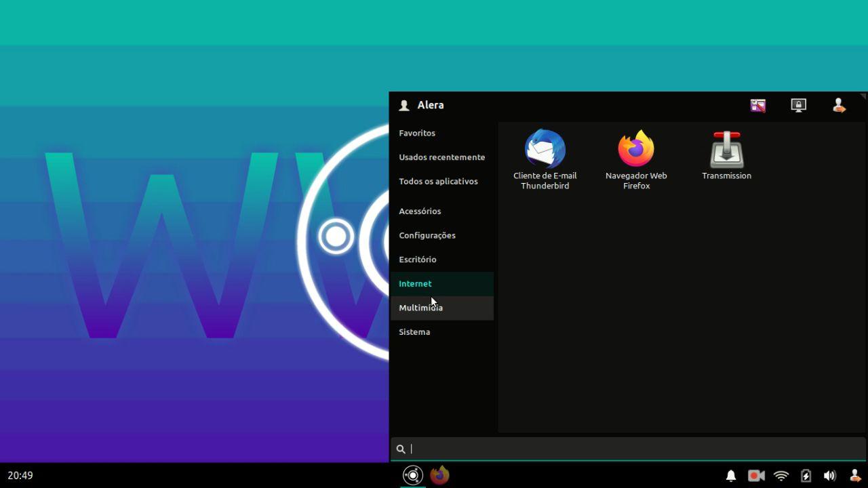868x488 pixels.
Task: Check the battery status icon
Action: (806, 476)
